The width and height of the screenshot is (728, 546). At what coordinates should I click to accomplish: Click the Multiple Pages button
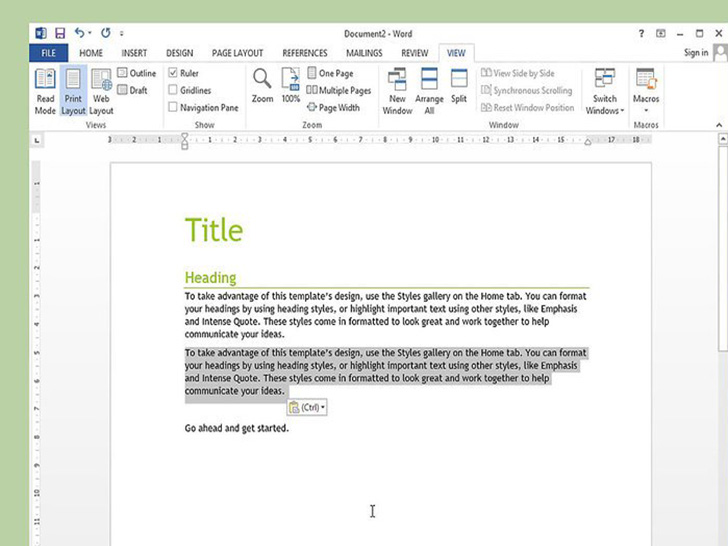338,90
